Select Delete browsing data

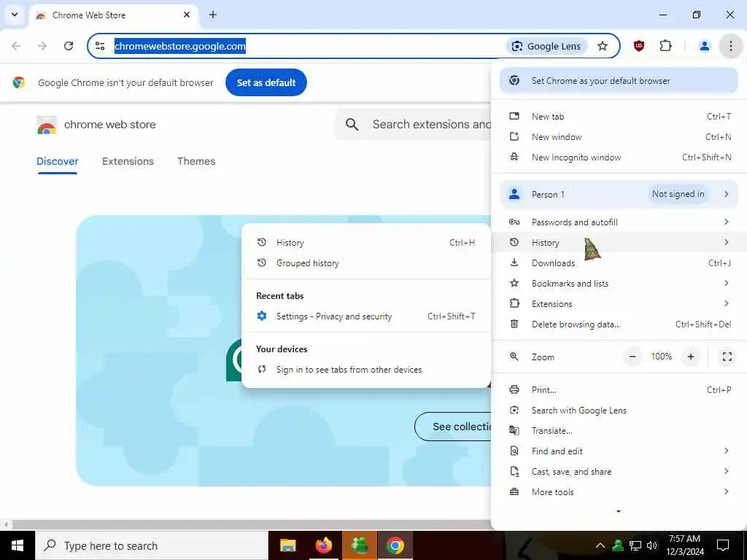coord(619,324)
